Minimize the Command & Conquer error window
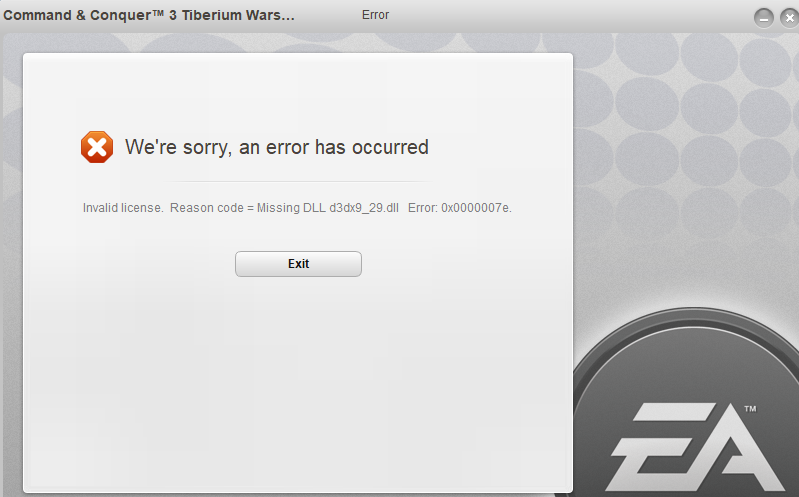Viewport: 799px width, 497px height. [x=763, y=19]
